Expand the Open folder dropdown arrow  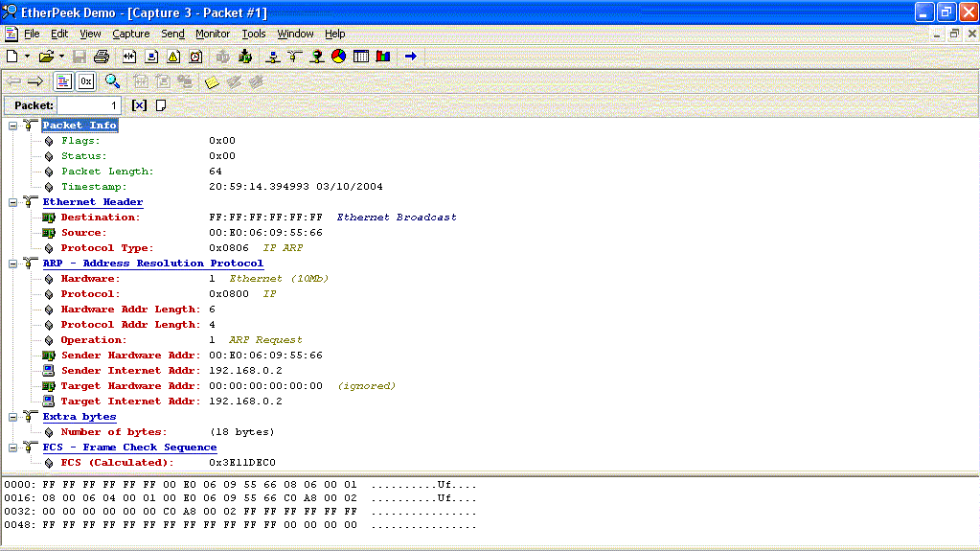(62, 57)
